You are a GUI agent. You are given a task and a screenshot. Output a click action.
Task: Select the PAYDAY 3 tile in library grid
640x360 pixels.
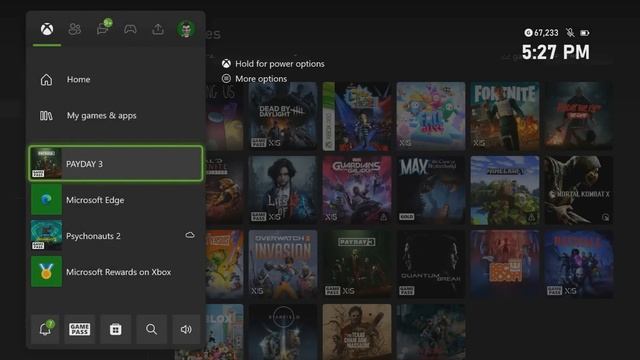tap(357, 264)
